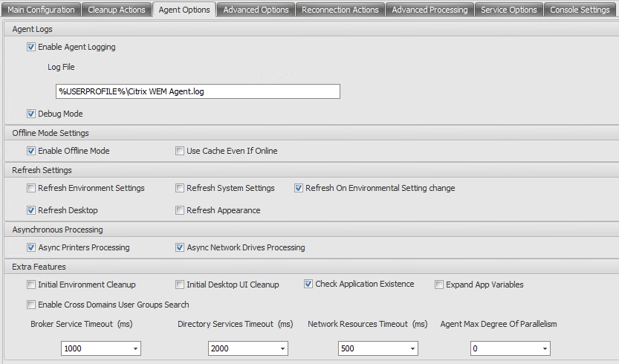Toggle Async Network Drives Processing
Screen dimensions: 619x364
tap(180, 247)
